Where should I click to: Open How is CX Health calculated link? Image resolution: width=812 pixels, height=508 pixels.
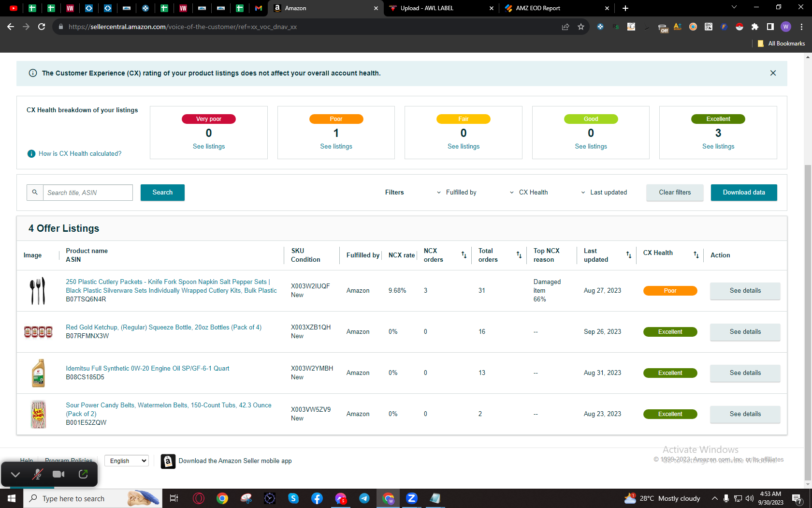point(80,153)
